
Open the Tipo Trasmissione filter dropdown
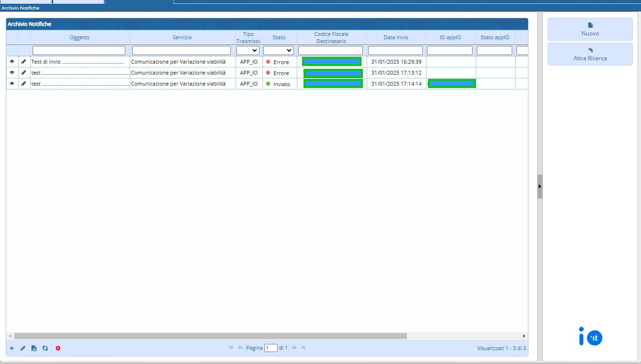point(248,50)
